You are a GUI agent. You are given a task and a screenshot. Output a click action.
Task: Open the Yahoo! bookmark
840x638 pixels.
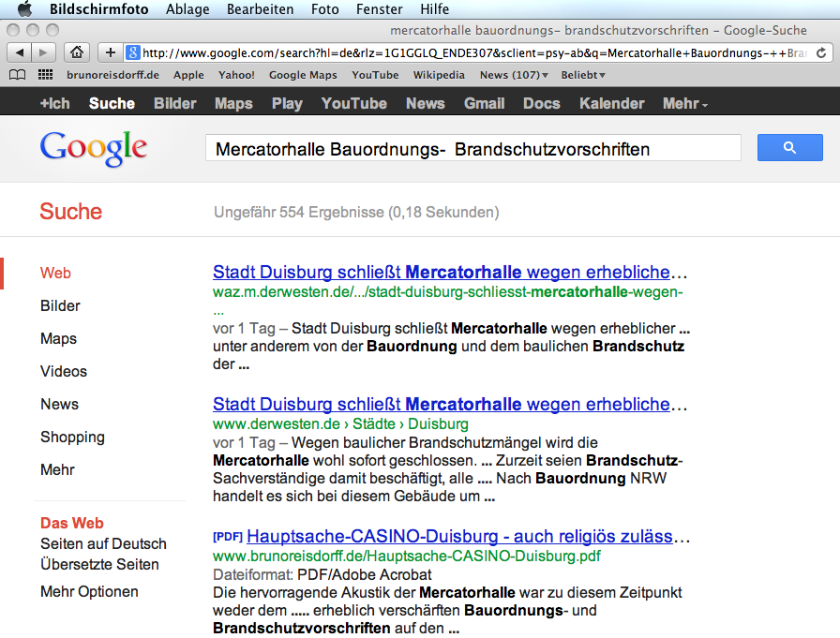pyautogui.click(x=236, y=75)
